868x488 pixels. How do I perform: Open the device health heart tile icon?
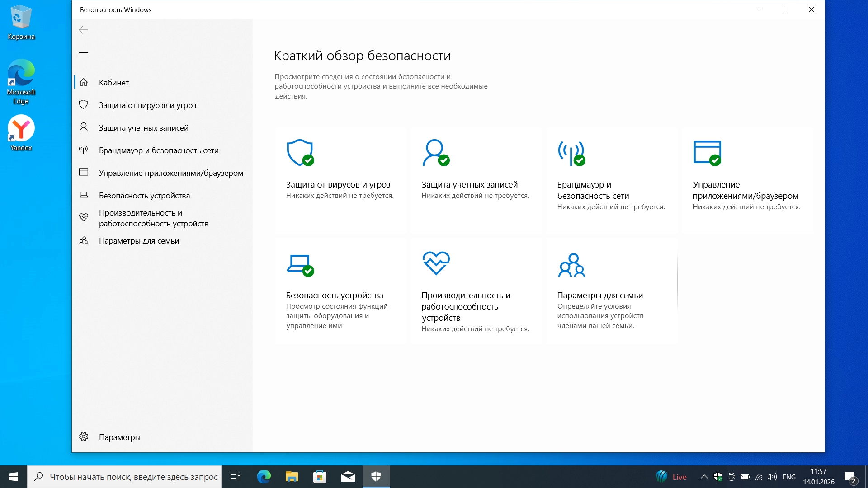[x=436, y=263]
